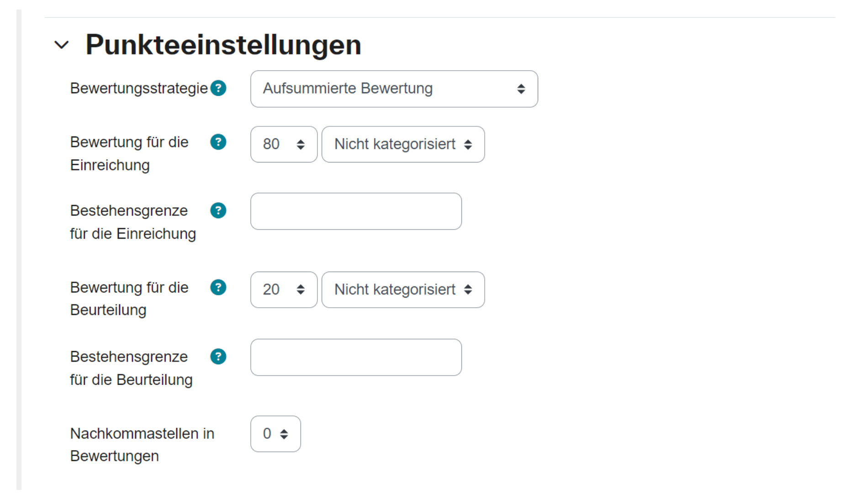
Task: Adjust the decimal places selector arrows
Action: [x=285, y=434]
